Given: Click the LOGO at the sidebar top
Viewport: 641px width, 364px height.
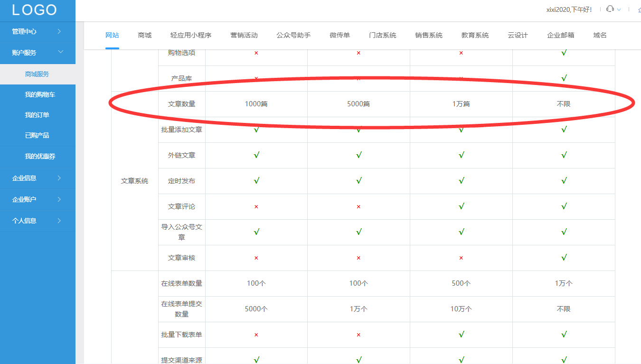Looking at the screenshot, I should (33, 10).
